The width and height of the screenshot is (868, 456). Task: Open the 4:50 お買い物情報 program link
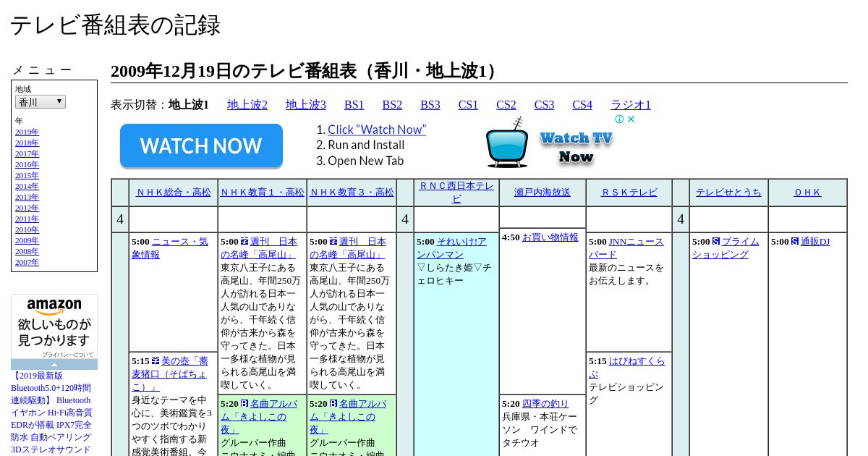550,237
